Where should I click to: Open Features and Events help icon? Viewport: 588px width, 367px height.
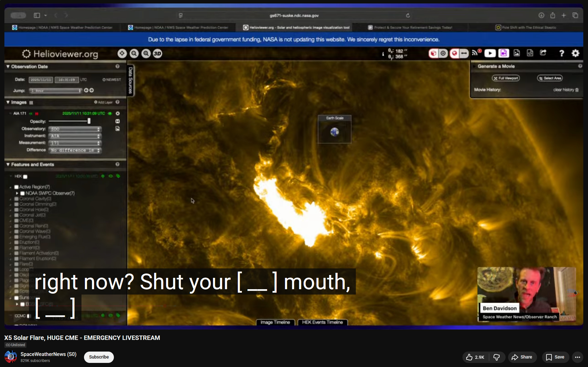117,164
